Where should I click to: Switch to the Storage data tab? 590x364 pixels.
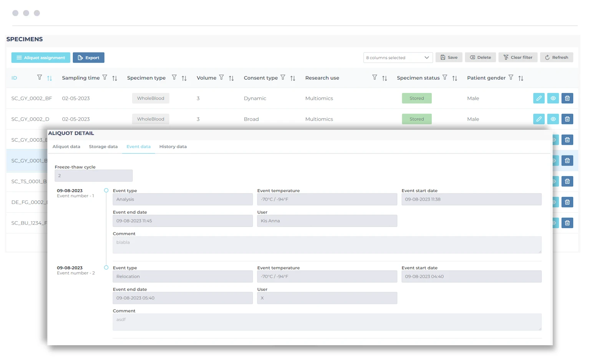pos(103,147)
